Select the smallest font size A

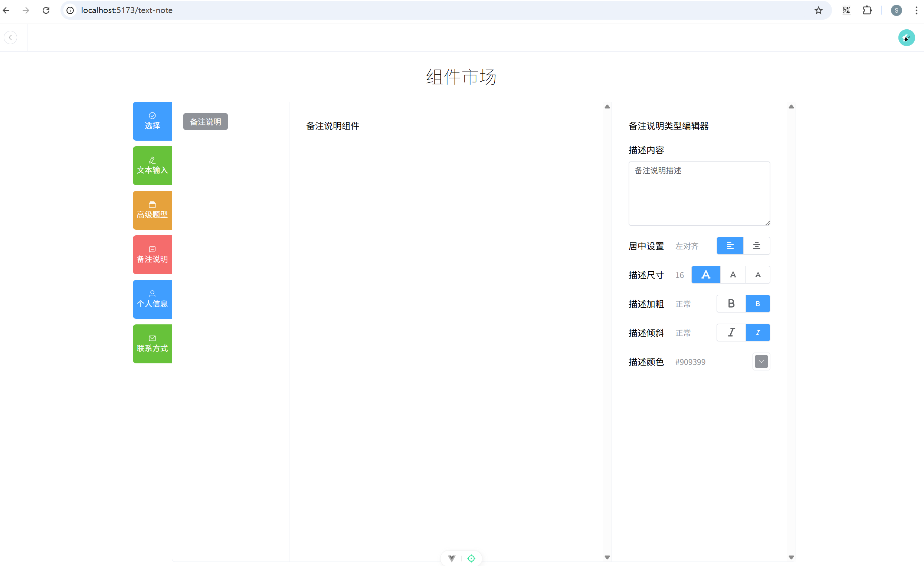(x=757, y=275)
